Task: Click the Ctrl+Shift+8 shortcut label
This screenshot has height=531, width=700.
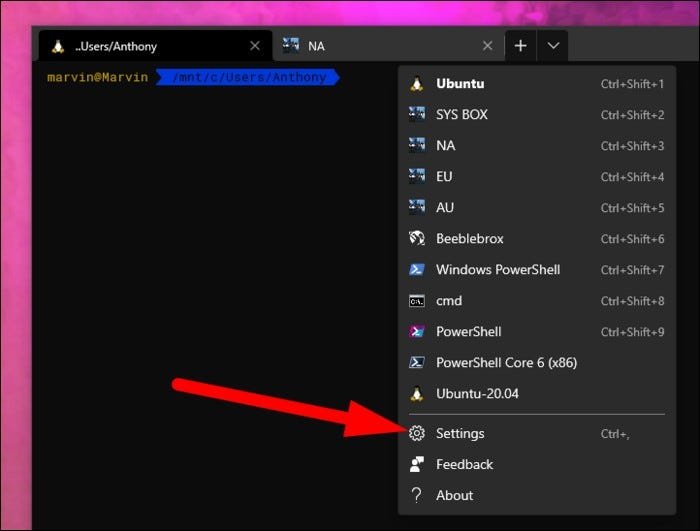Action: (632, 301)
